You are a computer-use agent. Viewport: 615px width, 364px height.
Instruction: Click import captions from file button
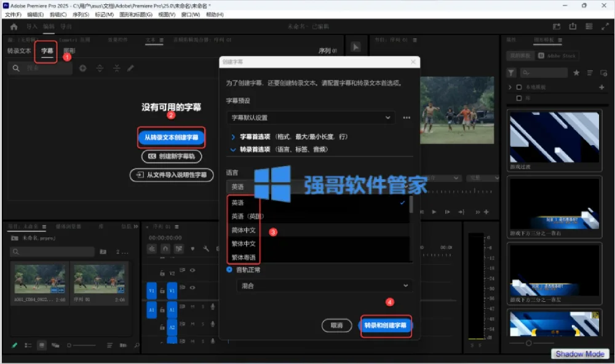(172, 175)
